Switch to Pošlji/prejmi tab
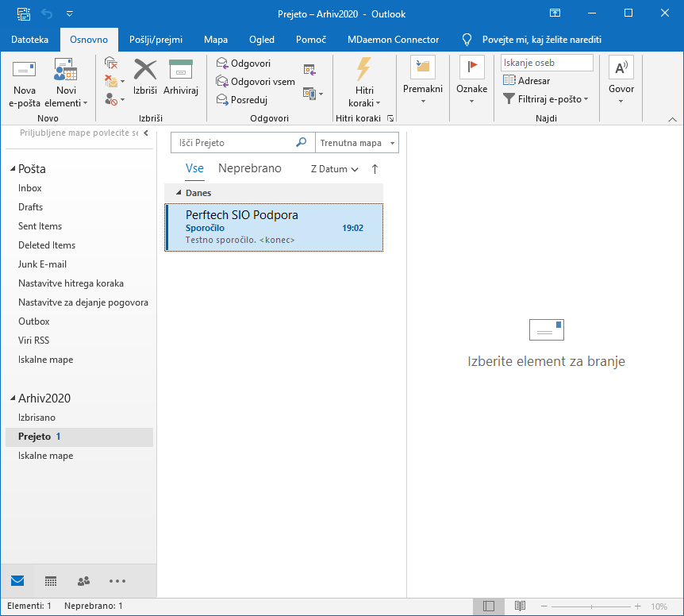 (x=156, y=40)
